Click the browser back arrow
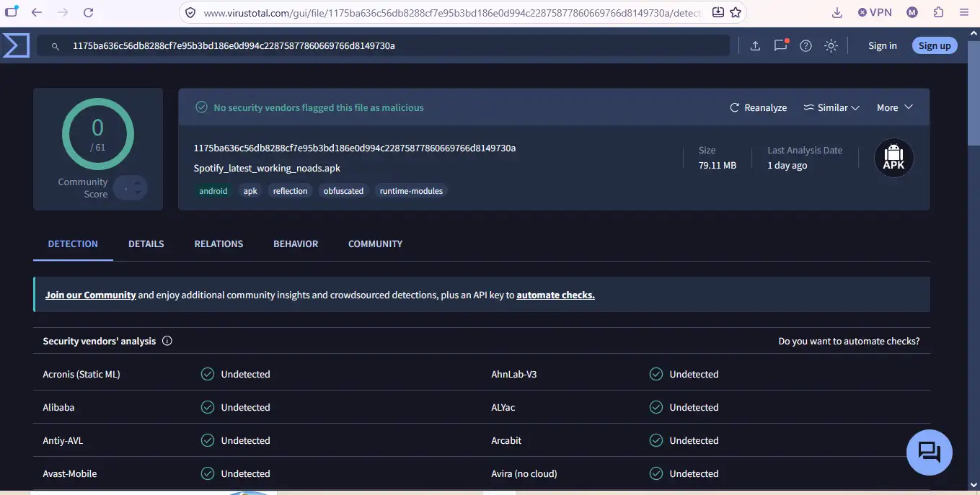The width and height of the screenshot is (980, 495). point(37,12)
